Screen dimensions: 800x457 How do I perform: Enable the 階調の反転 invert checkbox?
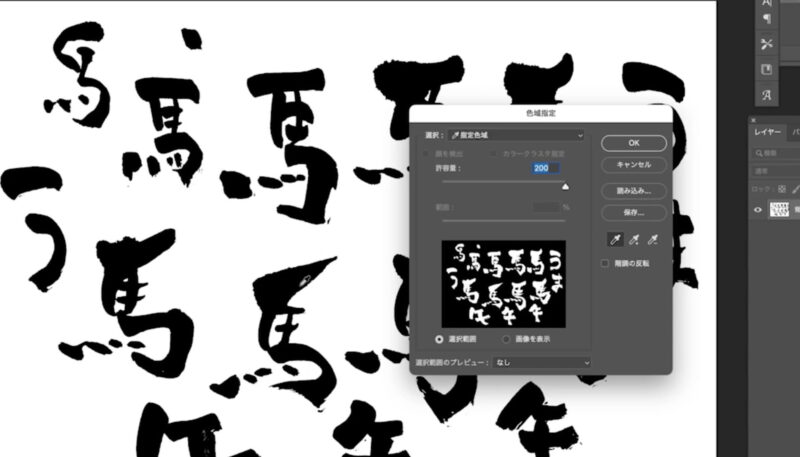tap(605, 263)
